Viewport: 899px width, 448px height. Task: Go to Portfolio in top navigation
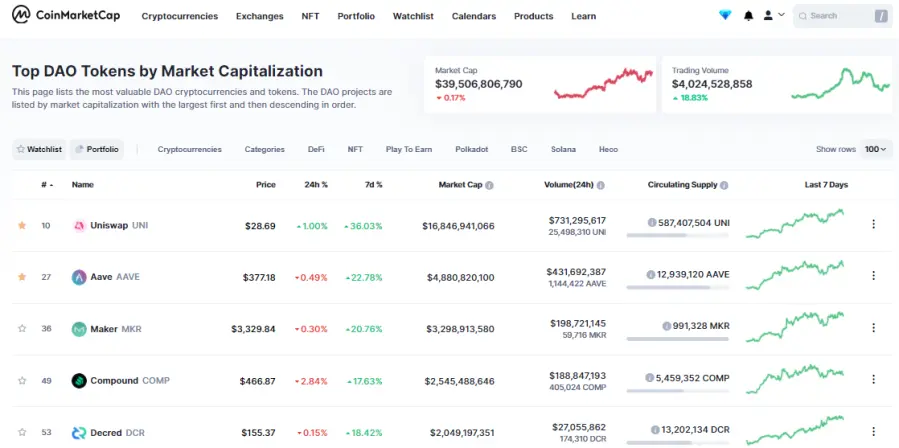pyautogui.click(x=356, y=16)
